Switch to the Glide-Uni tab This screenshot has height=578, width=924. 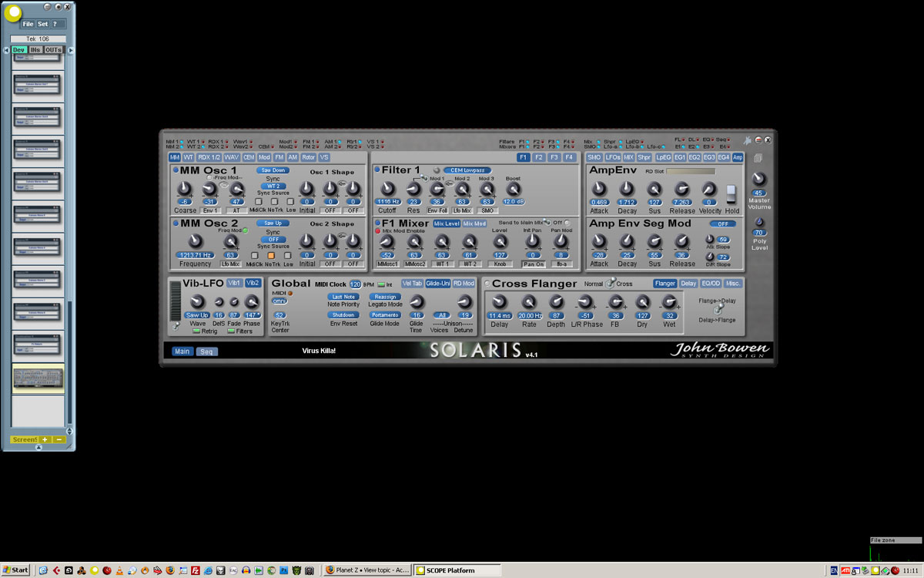point(437,284)
